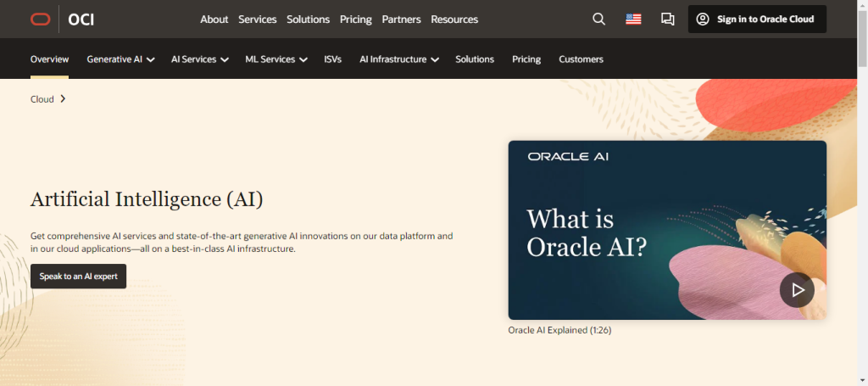Image resolution: width=868 pixels, height=386 pixels.
Task: Open the search magnifier icon
Action: (x=598, y=20)
